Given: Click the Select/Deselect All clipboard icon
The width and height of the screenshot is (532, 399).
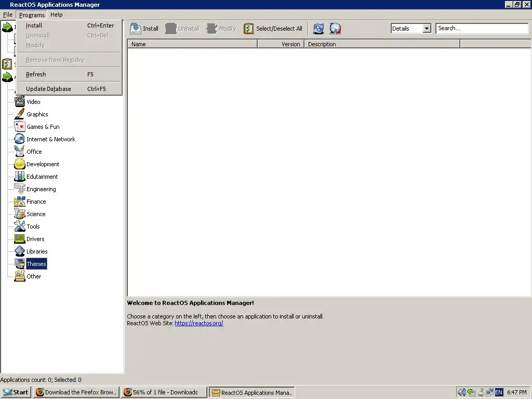Looking at the screenshot, I should 249,29.
